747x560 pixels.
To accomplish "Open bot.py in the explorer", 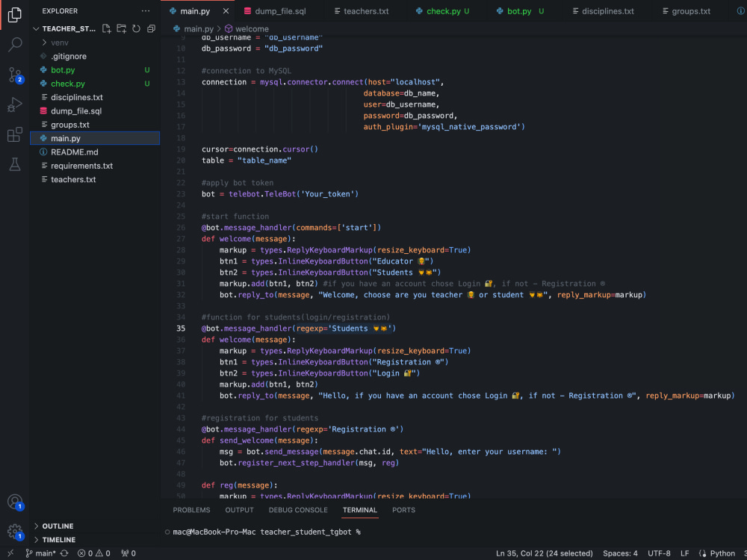I will pyautogui.click(x=95, y=70).
